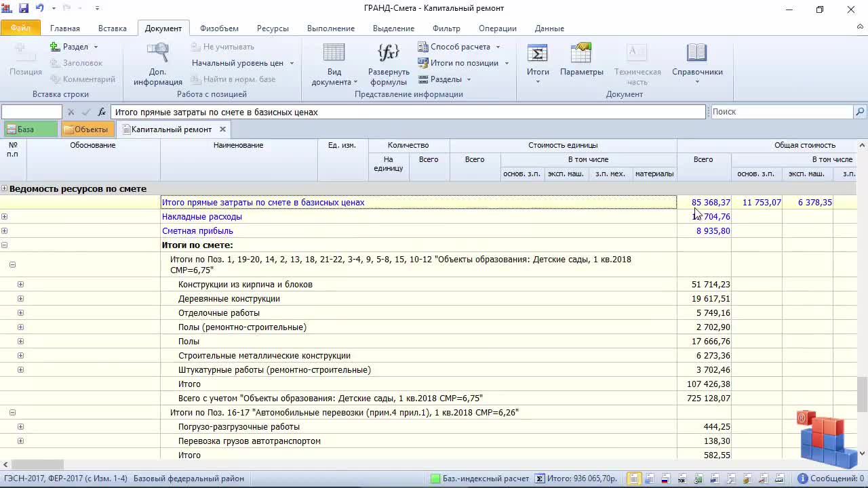868x488 pixels.
Task: Click the name box left of formula bar
Action: click(32, 112)
